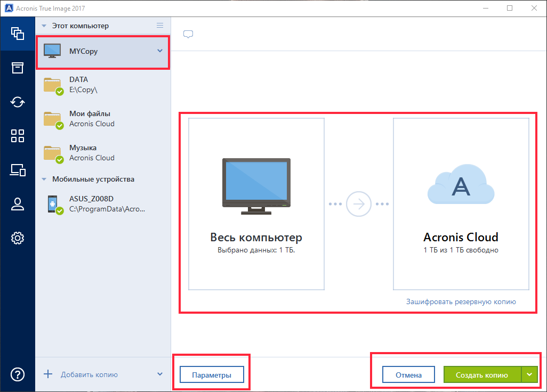
Task: Minimize the Acronis True Image window
Action: tap(486, 8)
